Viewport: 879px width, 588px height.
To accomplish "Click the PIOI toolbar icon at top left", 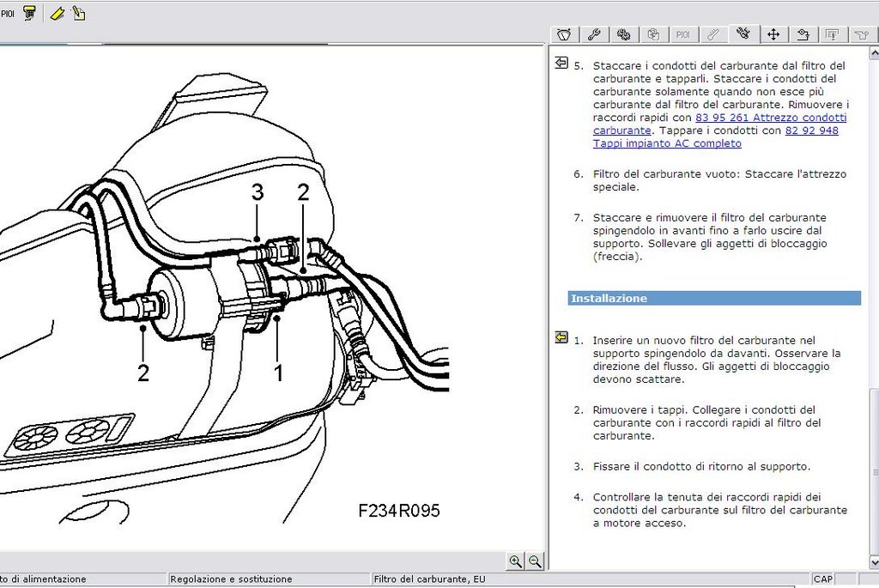I will pos(7,14).
